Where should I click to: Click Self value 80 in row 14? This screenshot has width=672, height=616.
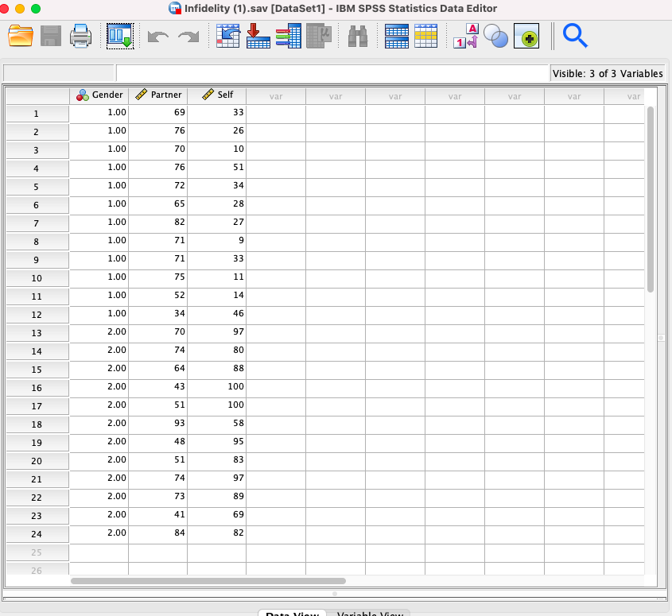pos(217,350)
